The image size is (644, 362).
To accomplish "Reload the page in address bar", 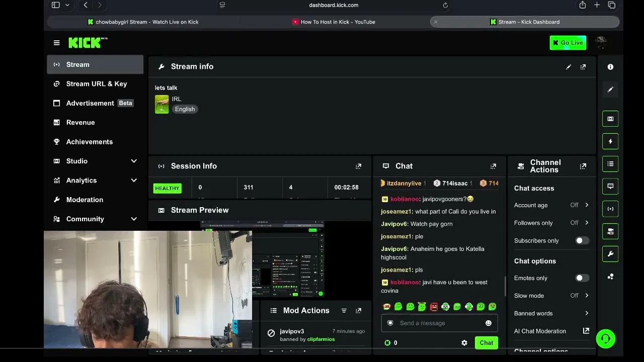I will coord(445,5).
